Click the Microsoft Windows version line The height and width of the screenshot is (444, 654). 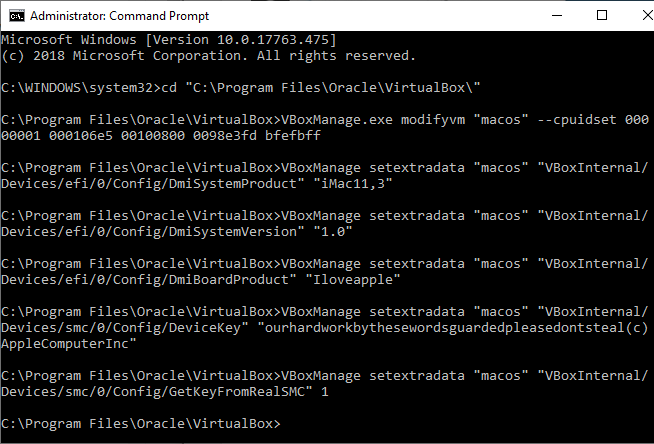click(168, 39)
